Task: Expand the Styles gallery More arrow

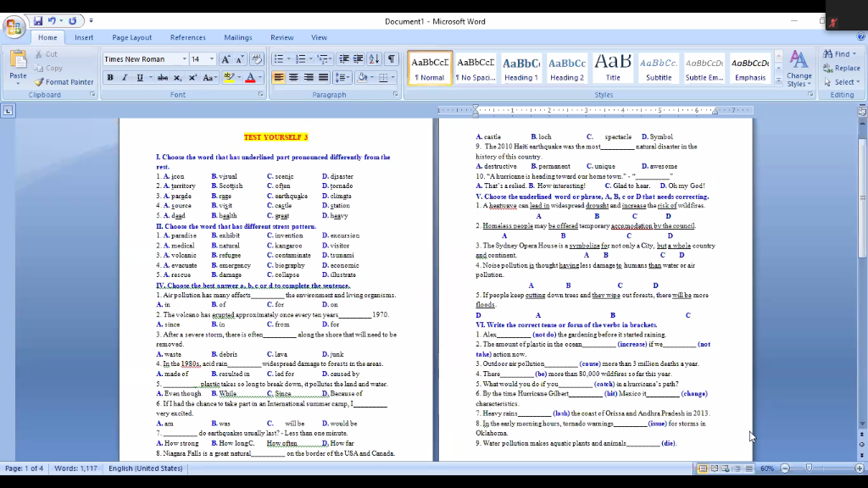Action: 778,80
